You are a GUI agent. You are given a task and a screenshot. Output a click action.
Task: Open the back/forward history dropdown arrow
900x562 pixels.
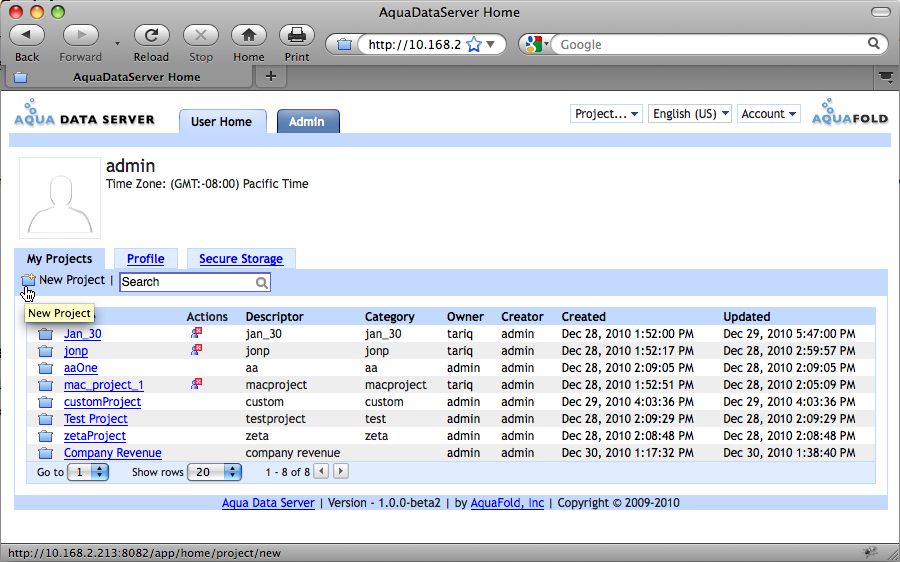click(117, 44)
